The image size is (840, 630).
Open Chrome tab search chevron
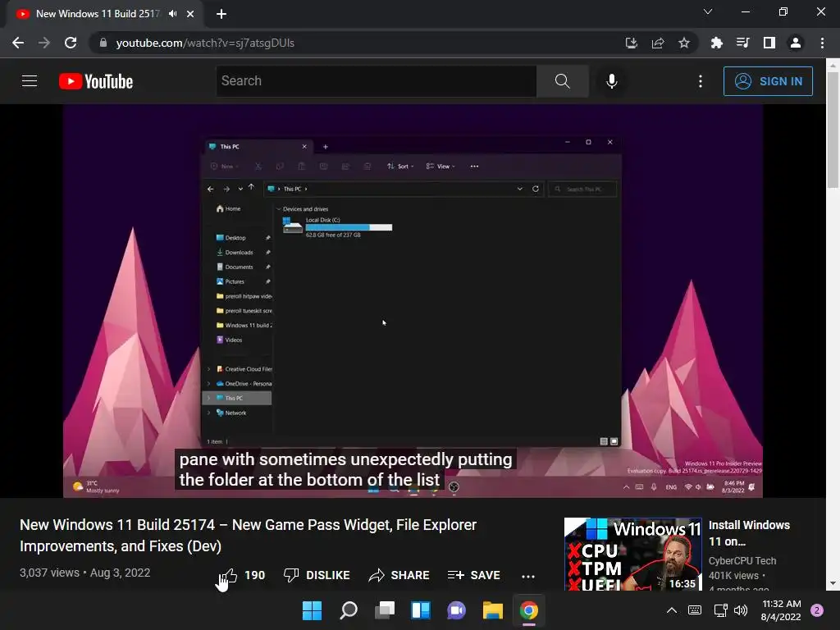point(708,11)
